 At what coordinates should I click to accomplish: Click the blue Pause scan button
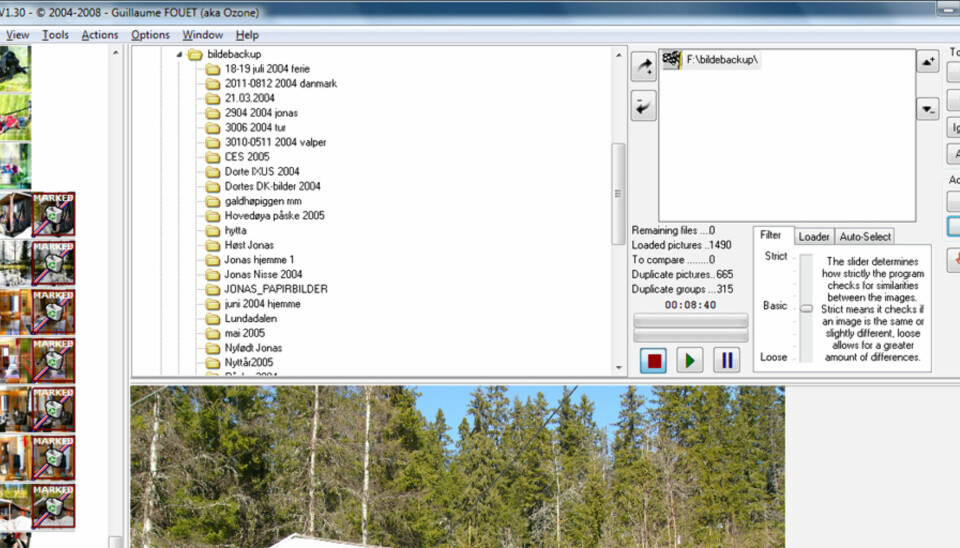(727, 360)
